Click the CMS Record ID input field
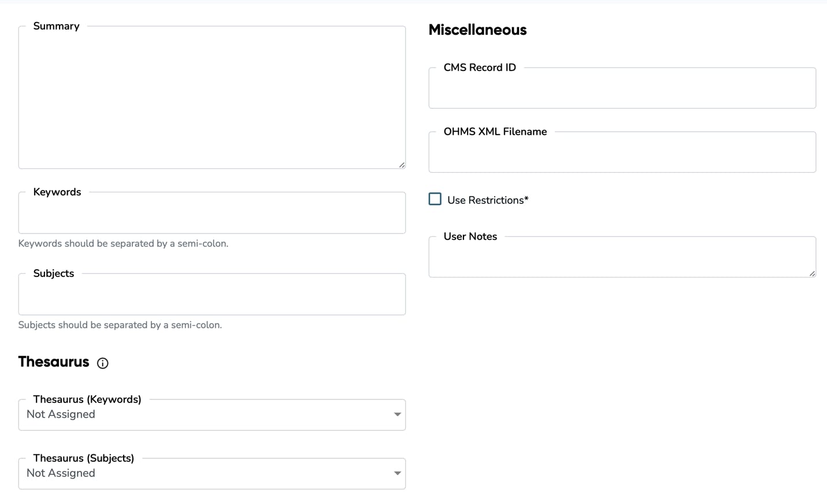Viewport: 827px width, 504px height. [622, 88]
